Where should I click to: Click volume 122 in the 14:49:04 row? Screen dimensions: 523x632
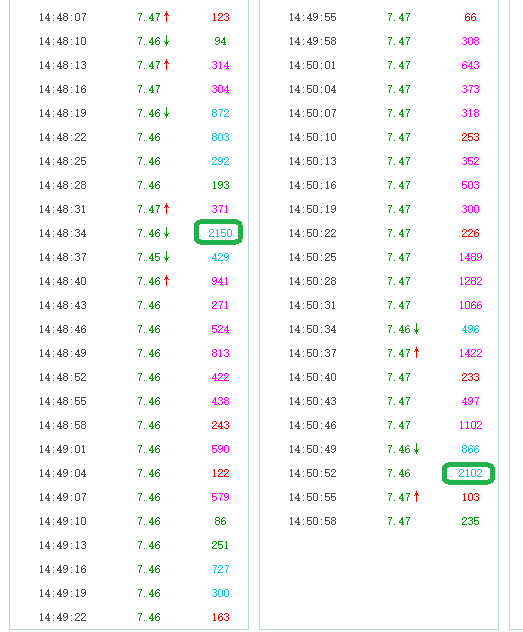coord(220,473)
